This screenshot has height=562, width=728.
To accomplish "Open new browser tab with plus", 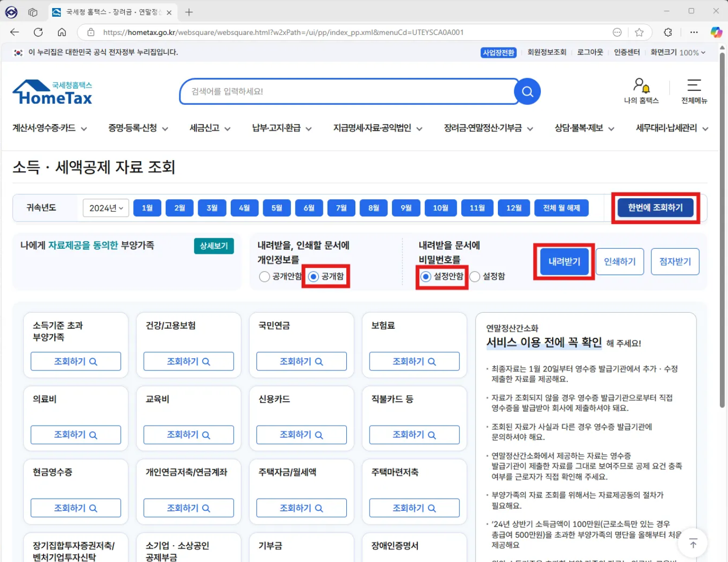I will [189, 12].
